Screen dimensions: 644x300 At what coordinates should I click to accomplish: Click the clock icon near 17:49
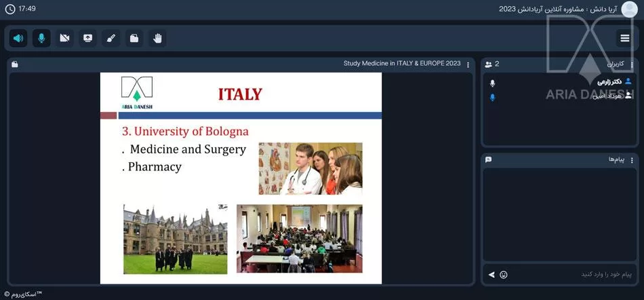click(10, 9)
